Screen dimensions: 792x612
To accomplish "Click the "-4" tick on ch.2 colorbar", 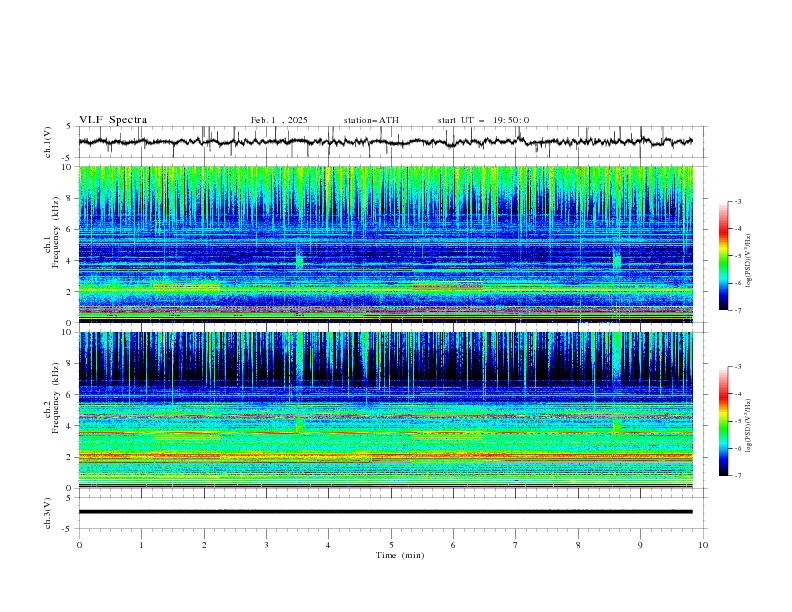I will [x=737, y=394].
